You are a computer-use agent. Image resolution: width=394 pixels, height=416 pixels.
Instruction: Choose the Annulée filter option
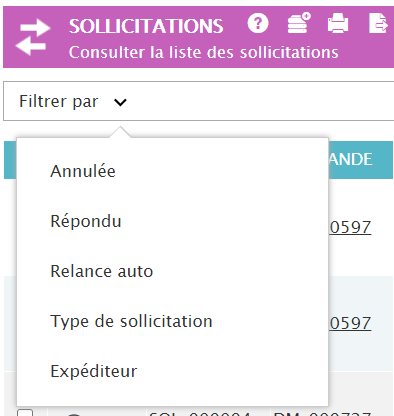coord(83,171)
